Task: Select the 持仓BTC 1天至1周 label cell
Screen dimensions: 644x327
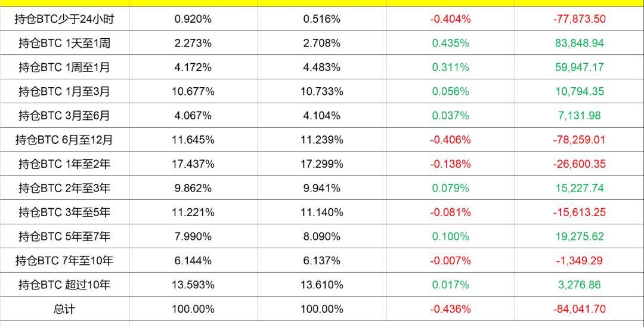Action: click(x=64, y=43)
